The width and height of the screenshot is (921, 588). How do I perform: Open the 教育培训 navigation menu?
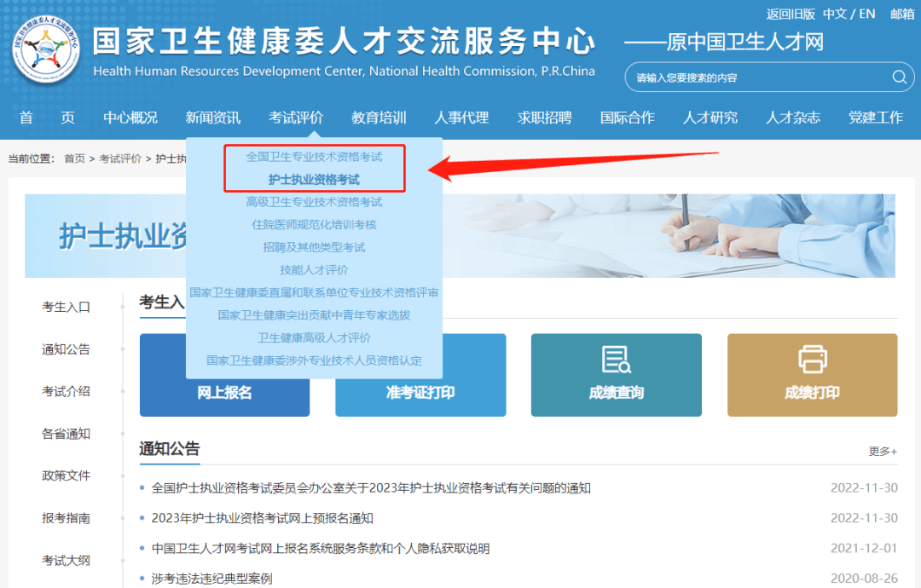coord(379,118)
